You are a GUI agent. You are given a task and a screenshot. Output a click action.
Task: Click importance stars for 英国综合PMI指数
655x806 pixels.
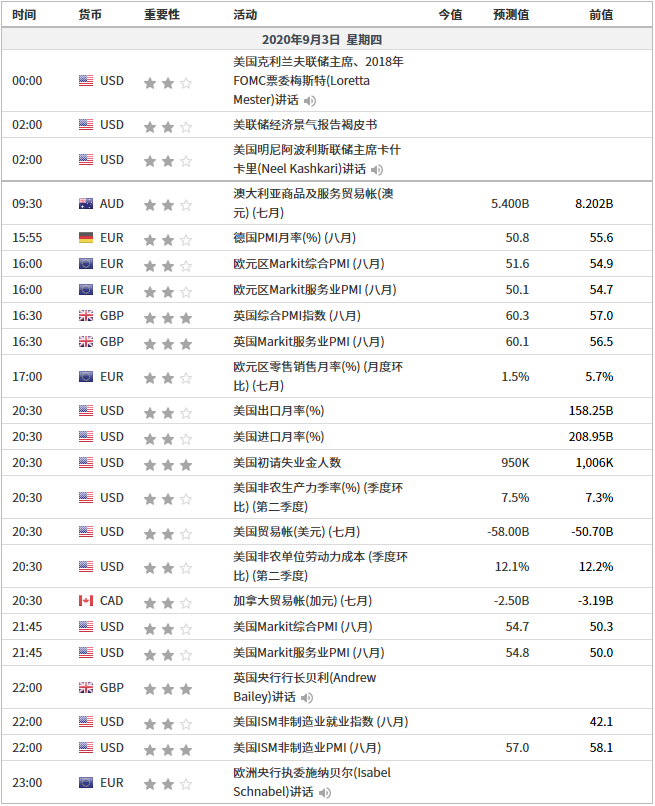click(x=168, y=318)
